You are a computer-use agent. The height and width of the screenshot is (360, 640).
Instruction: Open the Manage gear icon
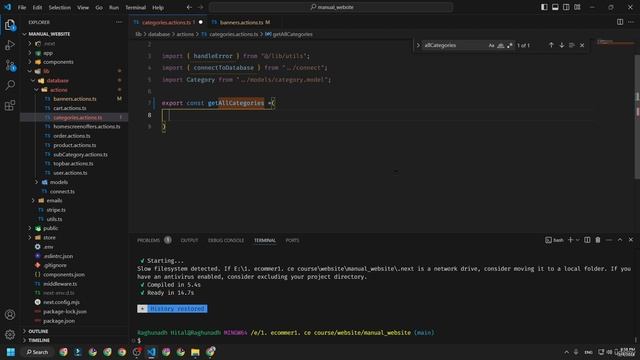(10, 335)
